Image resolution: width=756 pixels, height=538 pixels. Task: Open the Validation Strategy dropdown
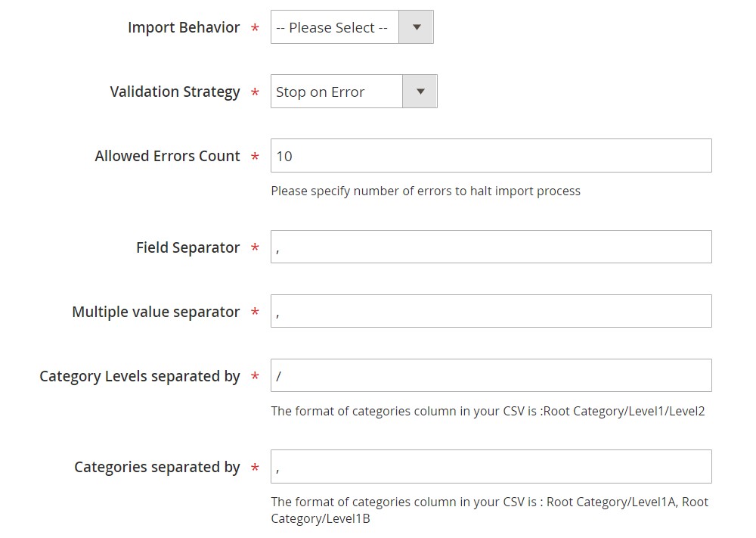click(x=337, y=92)
